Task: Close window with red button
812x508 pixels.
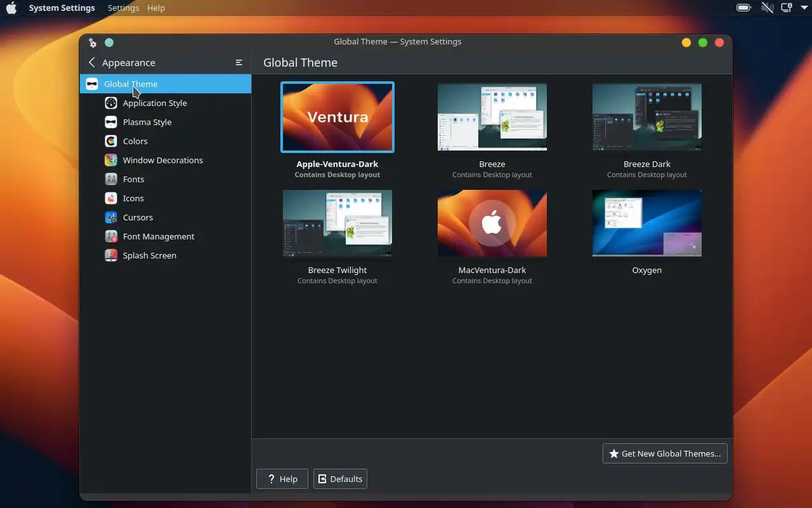Action: 719,43
